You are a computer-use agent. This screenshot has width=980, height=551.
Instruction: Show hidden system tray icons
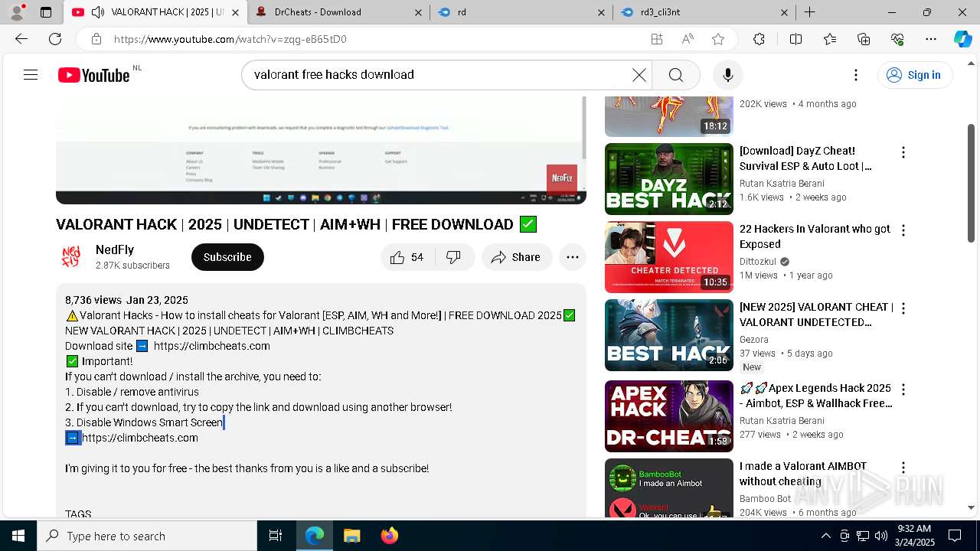pyautogui.click(x=825, y=536)
